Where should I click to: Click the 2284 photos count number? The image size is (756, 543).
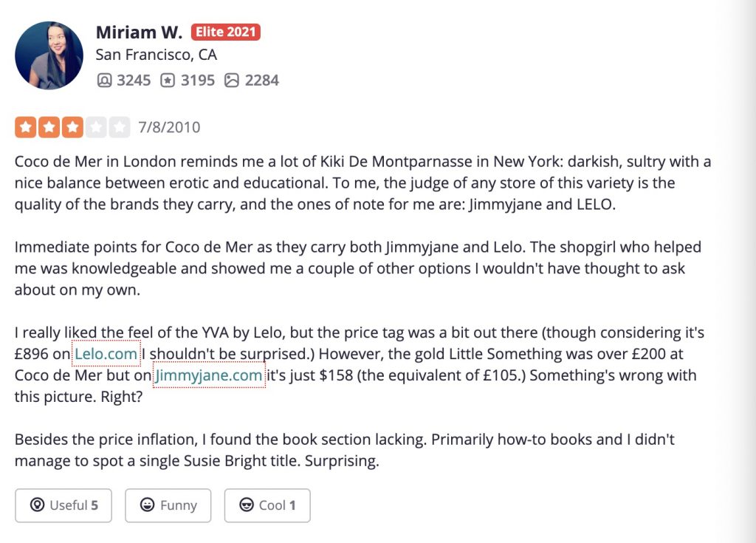point(262,80)
